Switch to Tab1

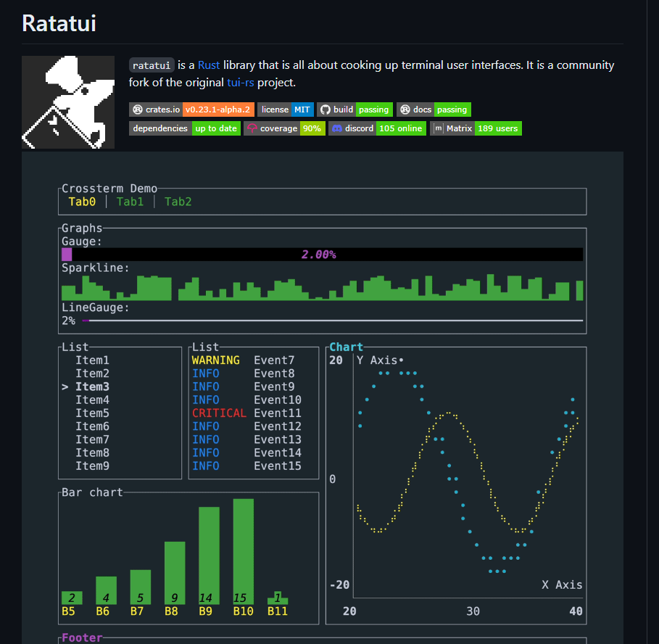(130, 202)
